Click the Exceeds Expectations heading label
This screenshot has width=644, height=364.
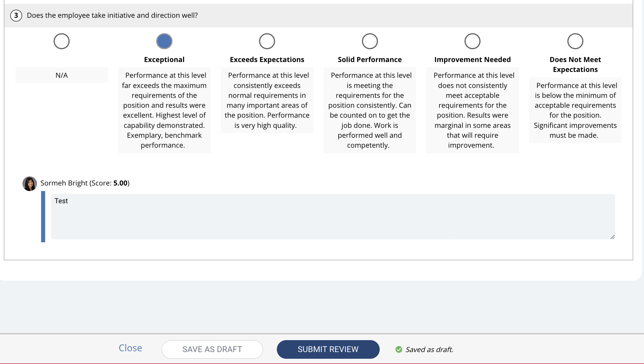[267, 60]
